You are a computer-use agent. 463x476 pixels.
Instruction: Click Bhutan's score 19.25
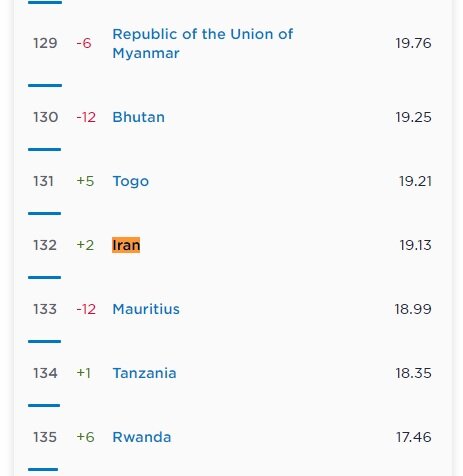[413, 117]
